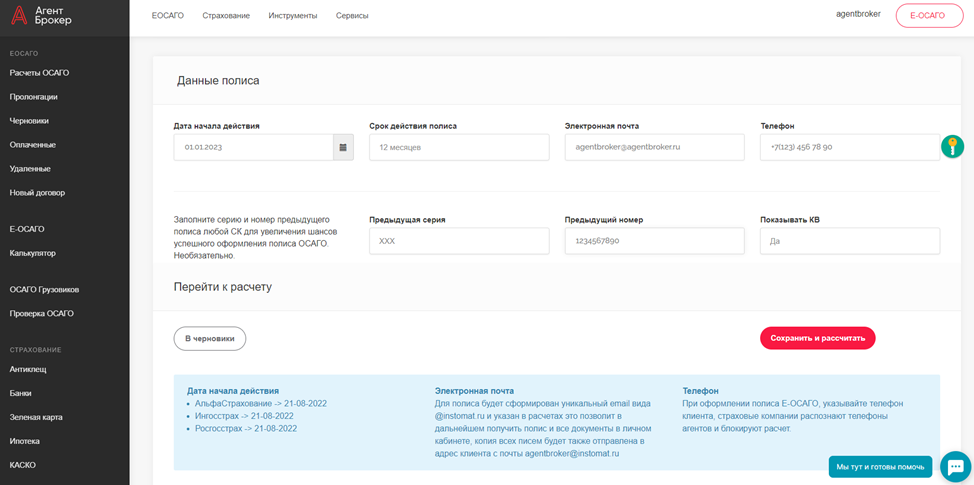Go to Расчеты ОСАГО in sidebar

[39, 73]
